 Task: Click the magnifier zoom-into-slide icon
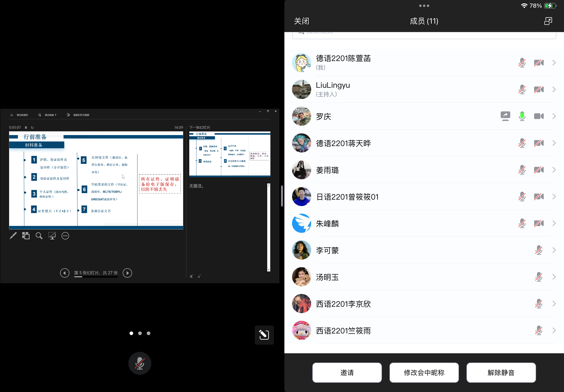pos(39,236)
